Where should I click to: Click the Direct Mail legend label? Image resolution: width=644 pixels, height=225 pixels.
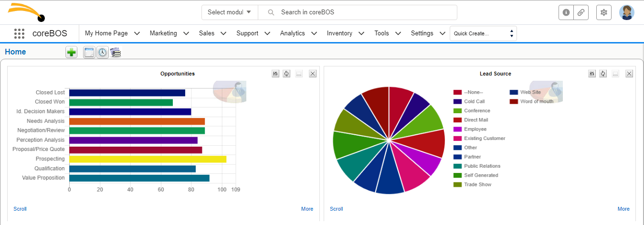click(x=476, y=120)
